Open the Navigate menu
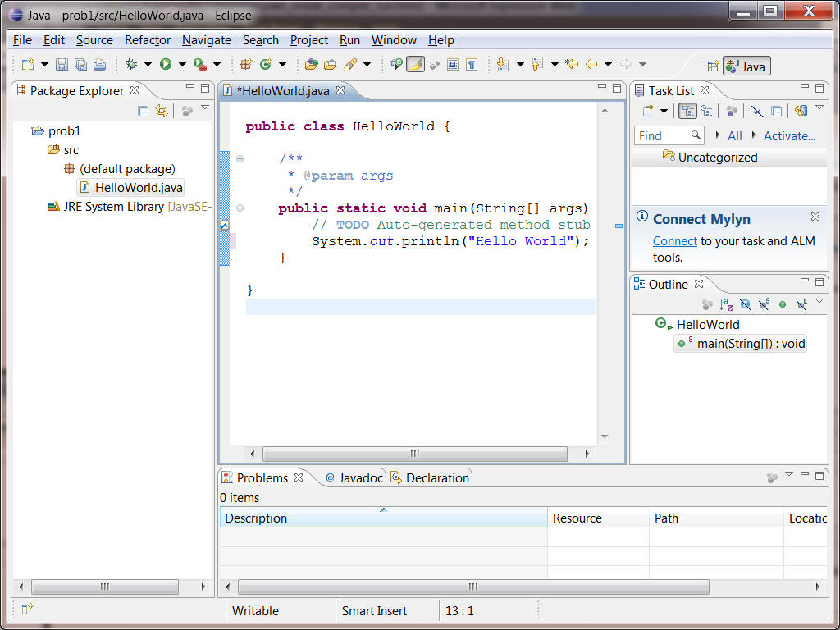Screen dimensions: 840x630 (x=206, y=40)
